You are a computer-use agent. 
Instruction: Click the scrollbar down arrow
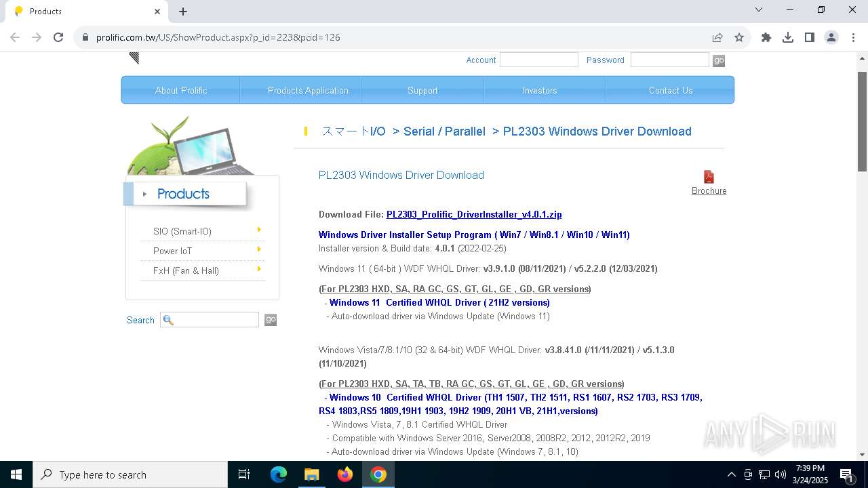(862, 455)
